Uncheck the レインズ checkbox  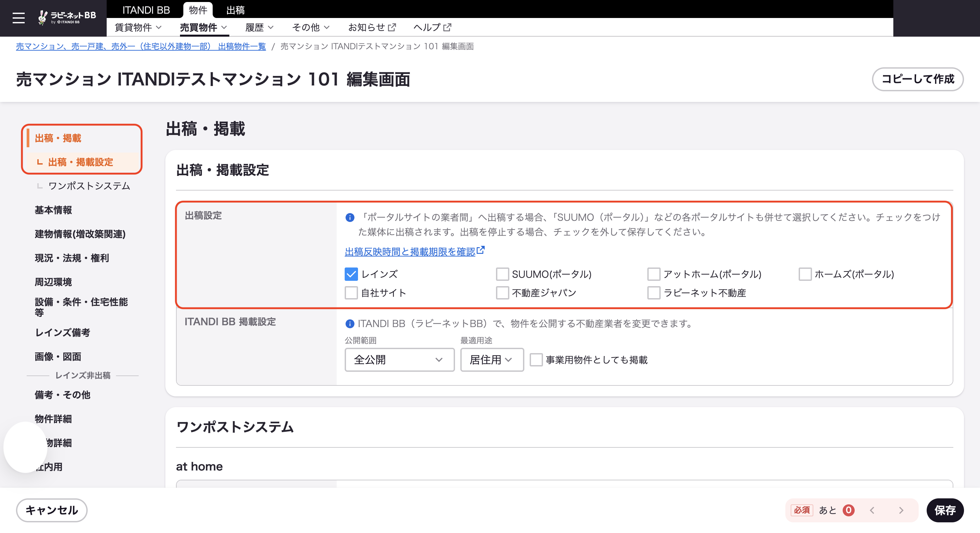(x=351, y=274)
